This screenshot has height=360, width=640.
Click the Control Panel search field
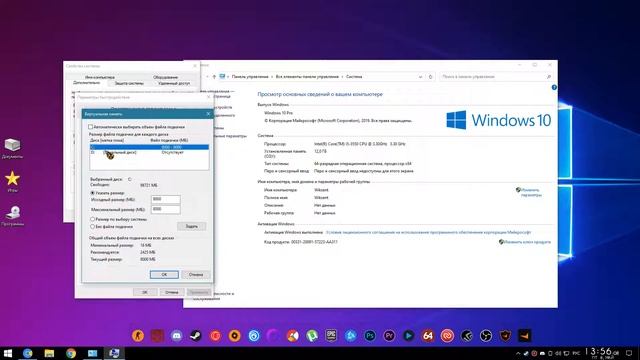(x=496, y=77)
